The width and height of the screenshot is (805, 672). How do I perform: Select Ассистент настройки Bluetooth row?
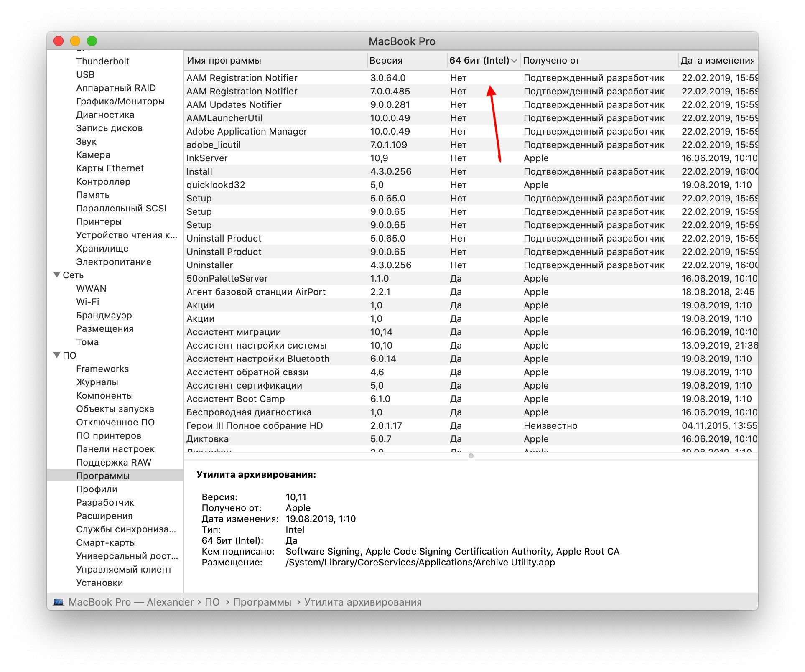pos(471,359)
